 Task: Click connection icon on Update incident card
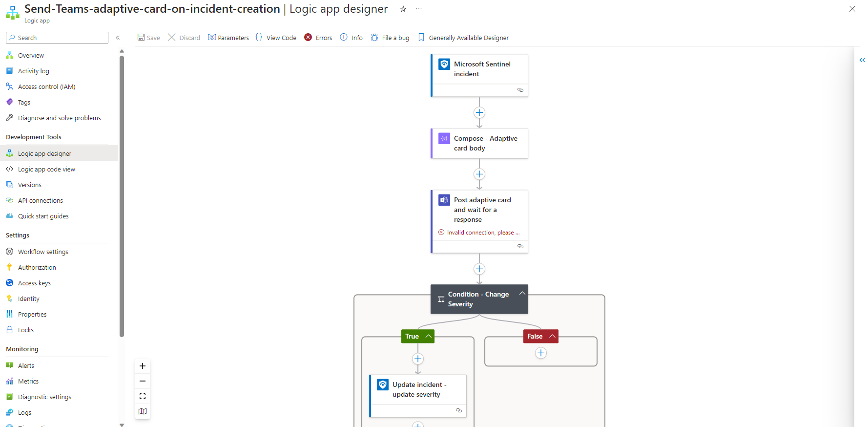tap(459, 410)
